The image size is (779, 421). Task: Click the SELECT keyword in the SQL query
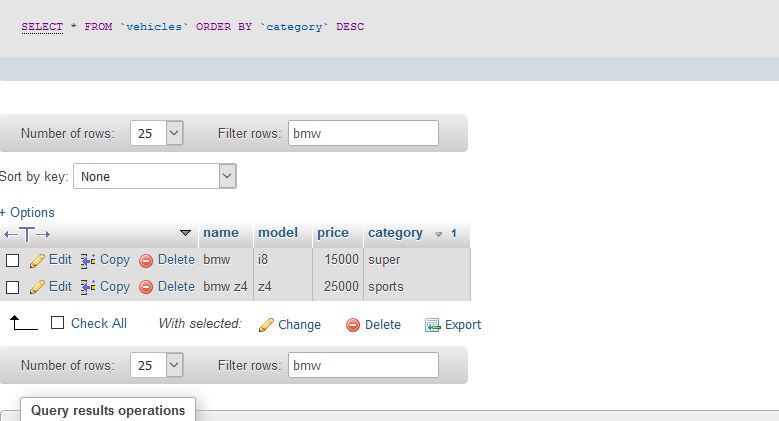pyautogui.click(x=42, y=27)
